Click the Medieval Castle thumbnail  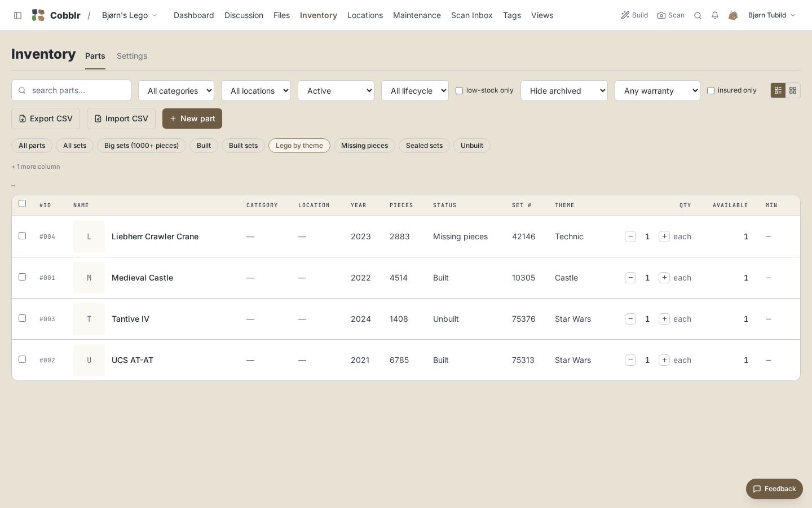coord(89,278)
